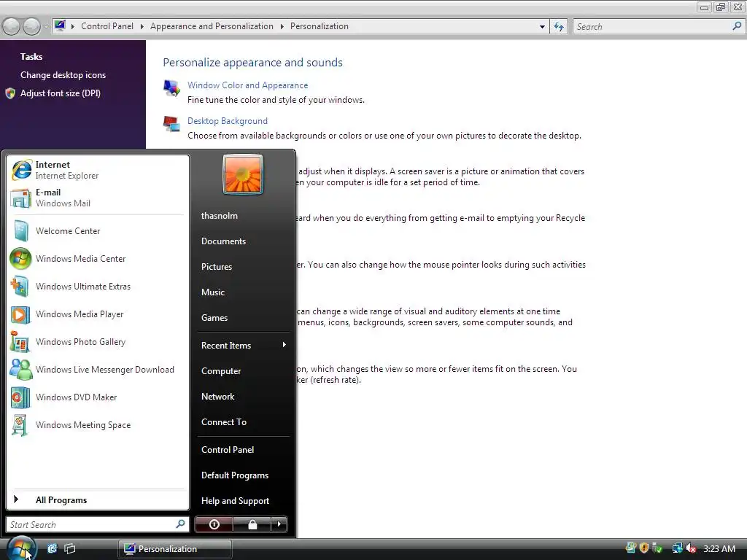Open Control Panel from Start menu
Viewport: 747px width, 560px height.
click(x=228, y=449)
